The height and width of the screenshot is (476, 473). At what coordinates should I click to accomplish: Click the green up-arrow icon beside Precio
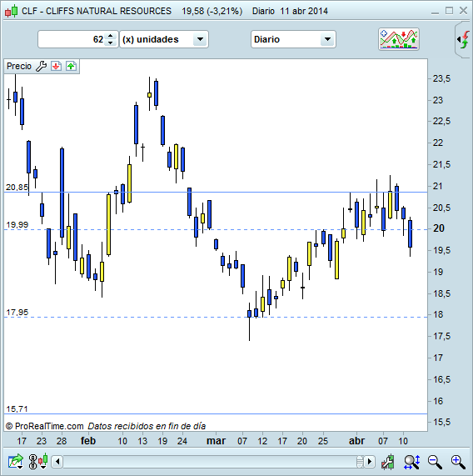coord(71,66)
